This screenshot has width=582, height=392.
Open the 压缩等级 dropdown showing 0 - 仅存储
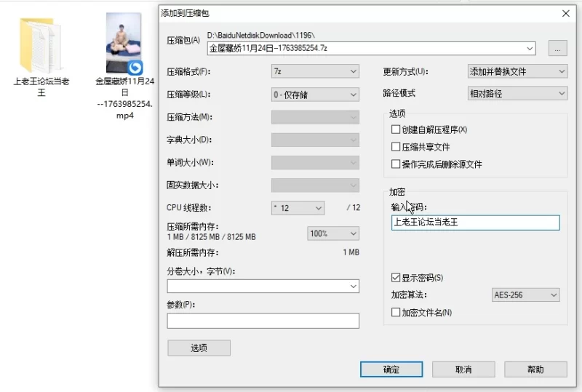click(315, 95)
